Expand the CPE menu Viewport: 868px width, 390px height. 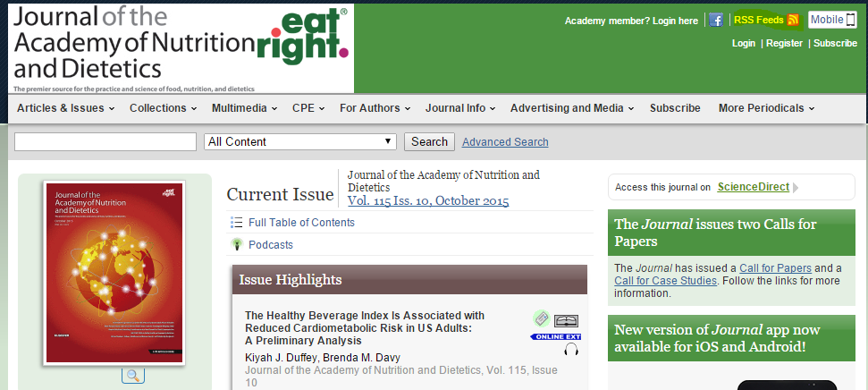(309, 108)
